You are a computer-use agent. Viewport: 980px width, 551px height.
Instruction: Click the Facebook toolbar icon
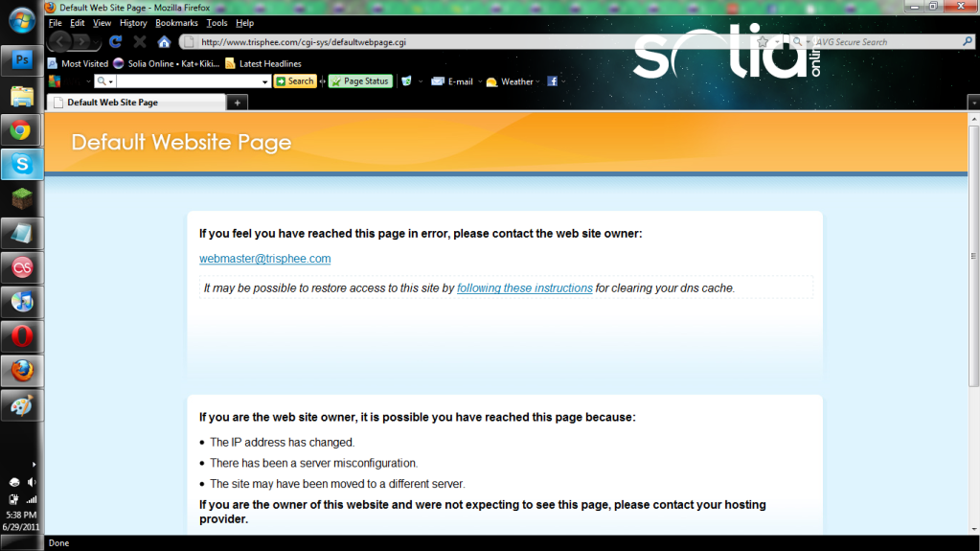[553, 81]
